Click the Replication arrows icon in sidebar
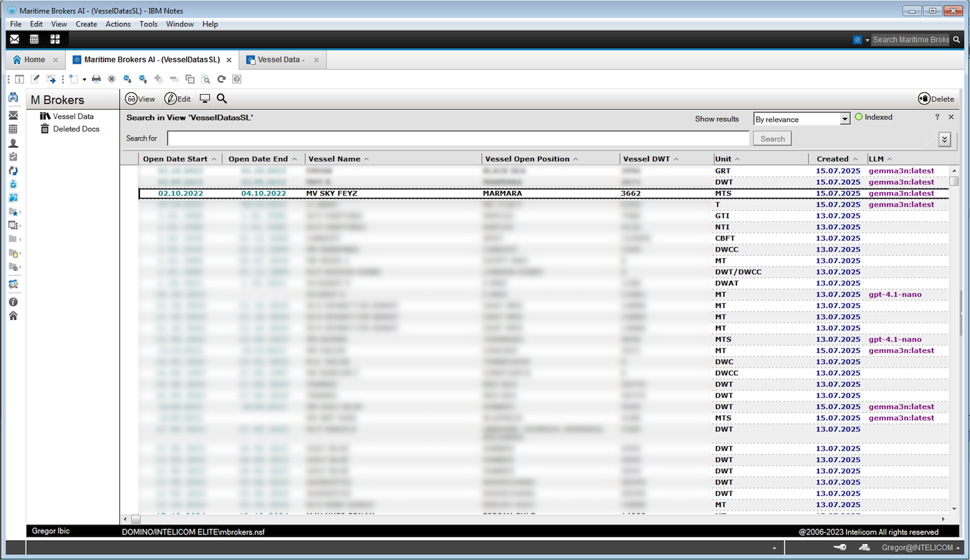 pyautogui.click(x=13, y=170)
